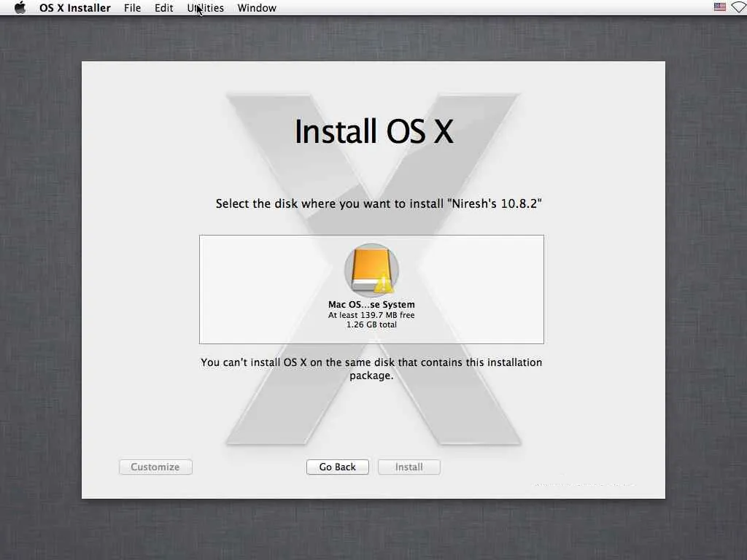The height and width of the screenshot is (560, 747).
Task: Click the "You can't install OS X" warning message
Action: click(371, 369)
